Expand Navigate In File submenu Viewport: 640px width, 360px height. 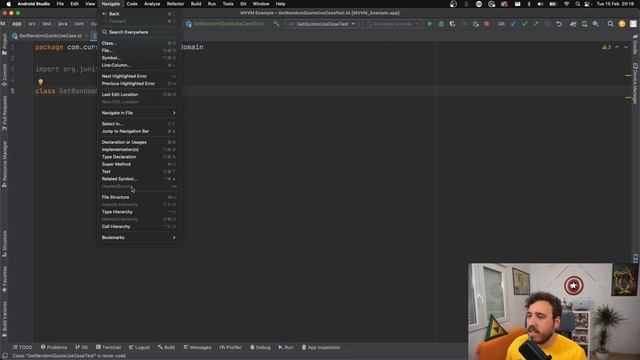pyautogui.click(x=139, y=113)
